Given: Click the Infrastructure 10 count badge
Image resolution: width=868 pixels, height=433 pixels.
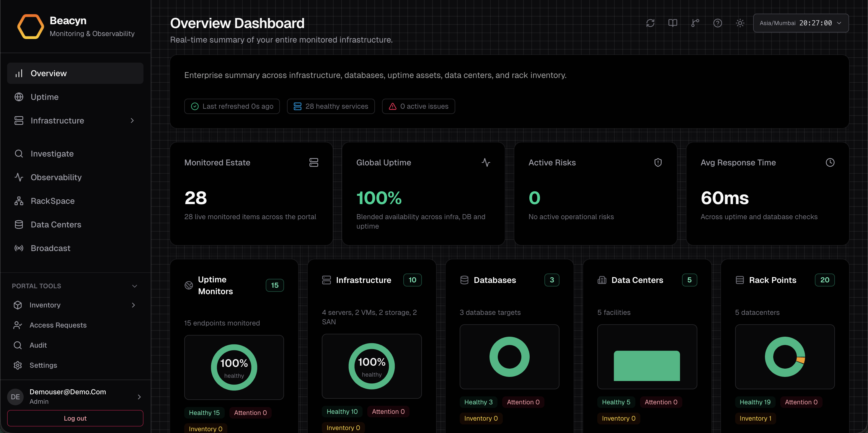Looking at the screenshot, I should (x=412, y=280).
